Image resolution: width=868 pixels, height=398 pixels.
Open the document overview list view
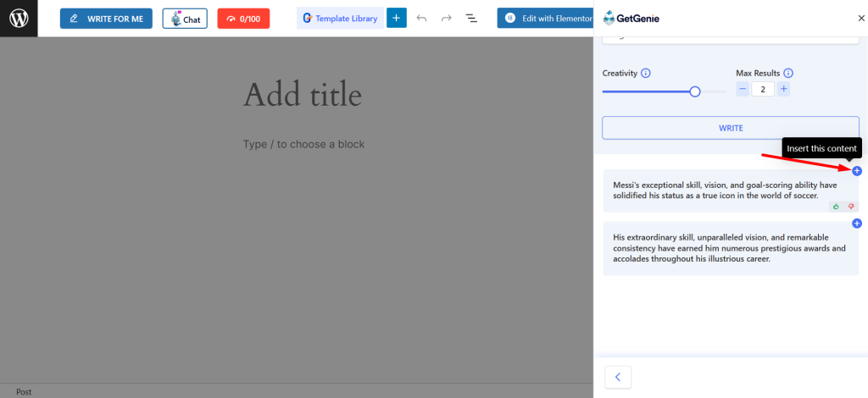(x=471, y=18)
